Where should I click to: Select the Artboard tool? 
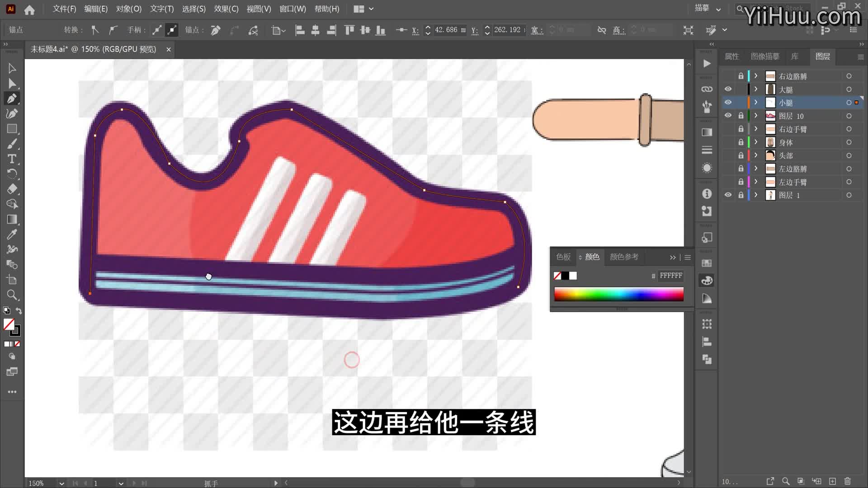point(12,280)
